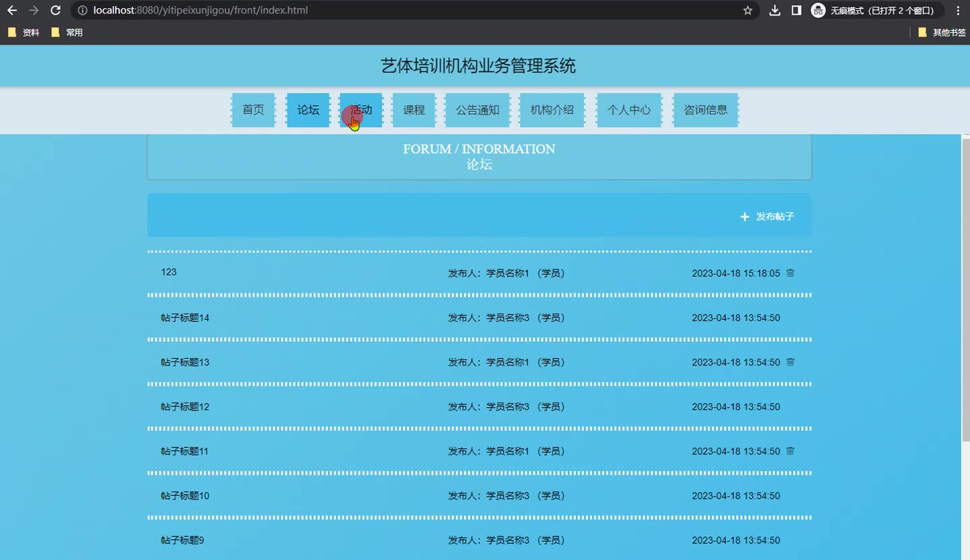Image resolution: width=970 pixels, height=560 pixels.
Task: Click trash icon for 帖子标题11
Action: pyautogui.click(x=790, y=451)
